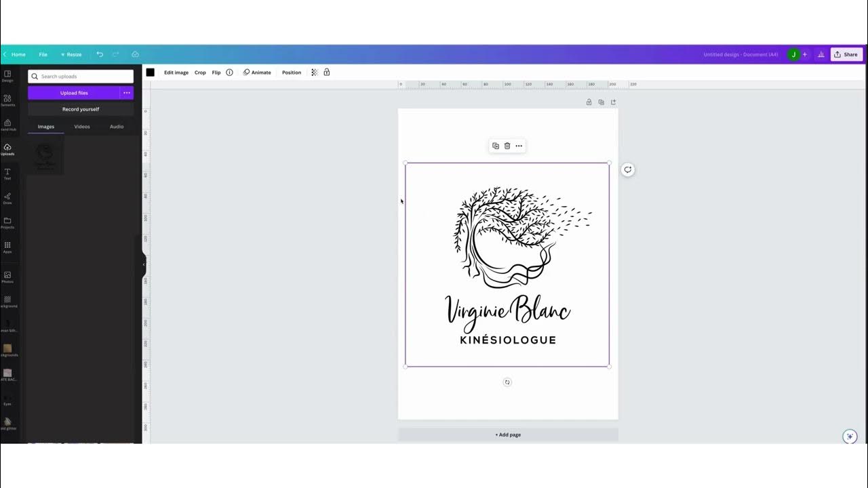Open the Draw tool panel

pyautogui.click(x=7, y=198)
